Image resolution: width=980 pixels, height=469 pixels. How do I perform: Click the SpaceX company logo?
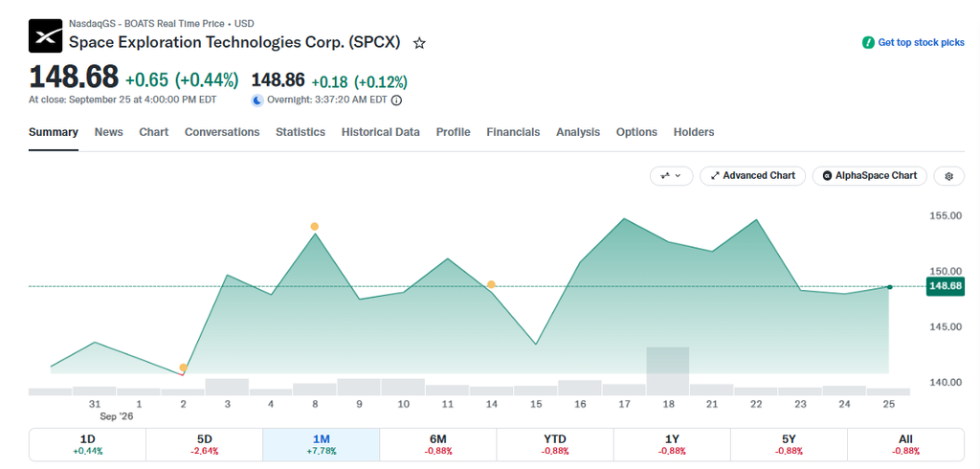click(x=46, y=36)
